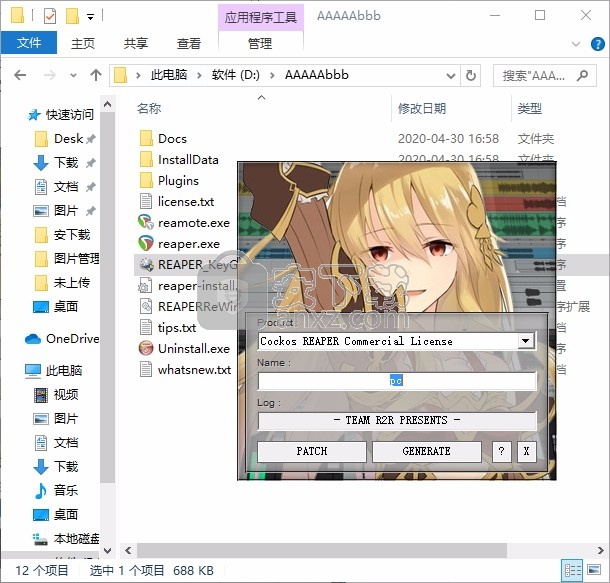Open the Docs folder icon
This screenshot has height=583, width=610.
(x=146, y=138)
